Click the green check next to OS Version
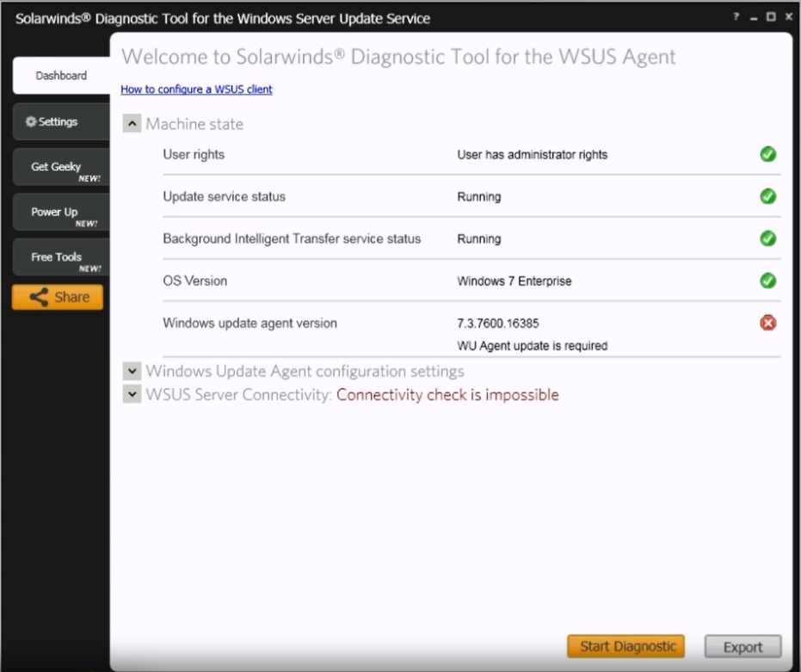Screen dimensions: 801x672 [767, 281]
